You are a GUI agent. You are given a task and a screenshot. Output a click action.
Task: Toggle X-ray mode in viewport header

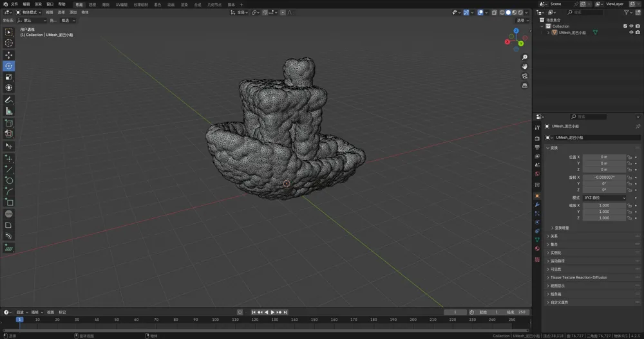pos(494,12)
